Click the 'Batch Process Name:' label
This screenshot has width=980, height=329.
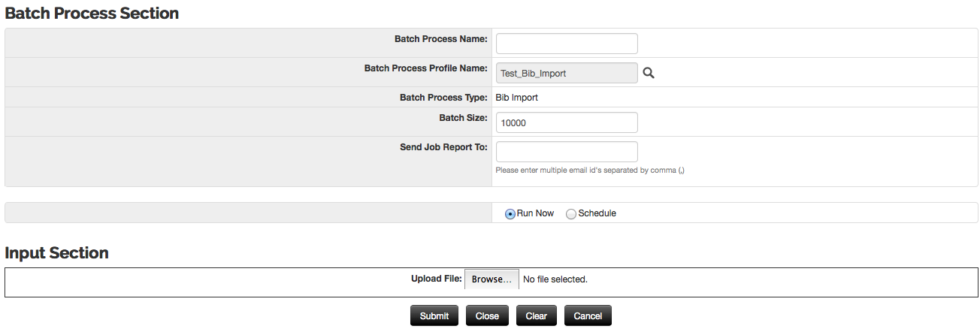(x=441, y=39)
